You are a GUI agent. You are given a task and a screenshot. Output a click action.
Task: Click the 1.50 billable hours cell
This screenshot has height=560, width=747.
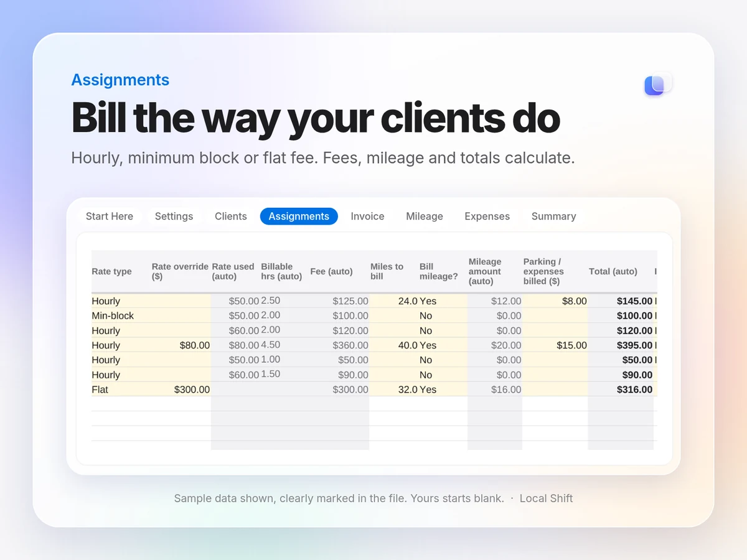(x=284, y=375)
